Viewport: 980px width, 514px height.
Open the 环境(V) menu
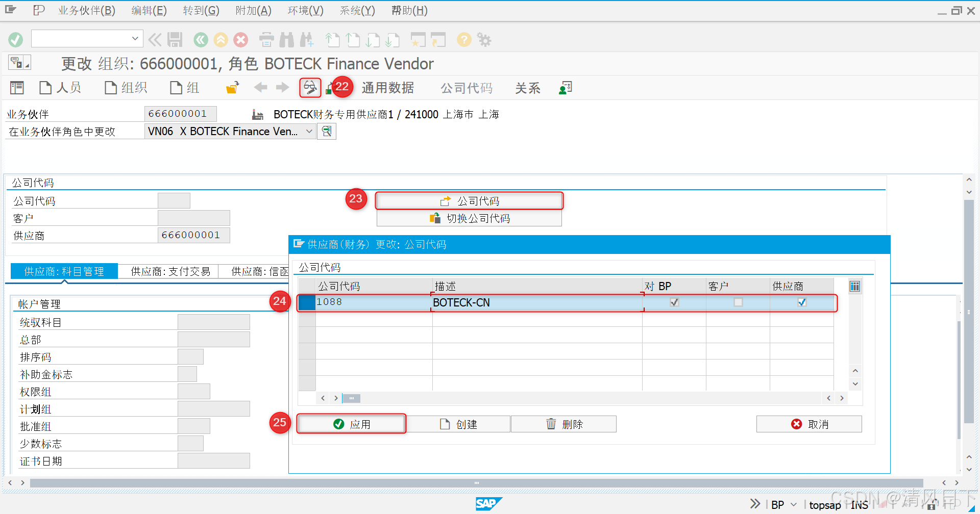click(305, 11)
